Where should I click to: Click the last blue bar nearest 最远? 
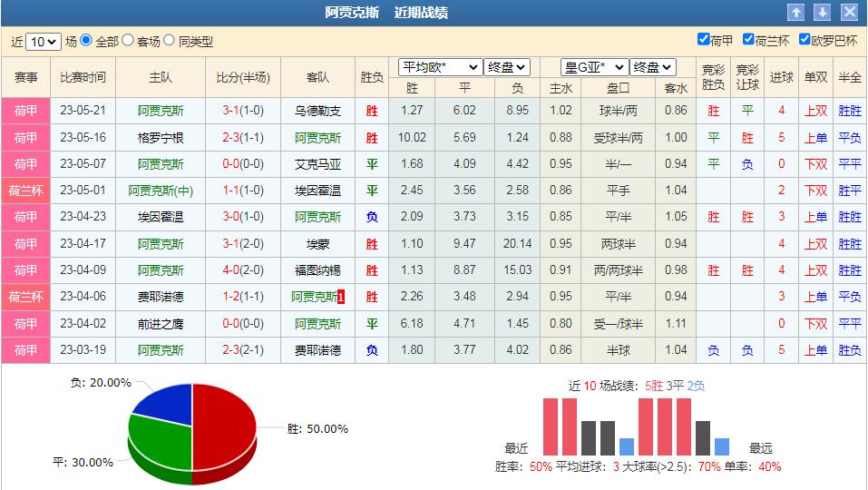722,446
